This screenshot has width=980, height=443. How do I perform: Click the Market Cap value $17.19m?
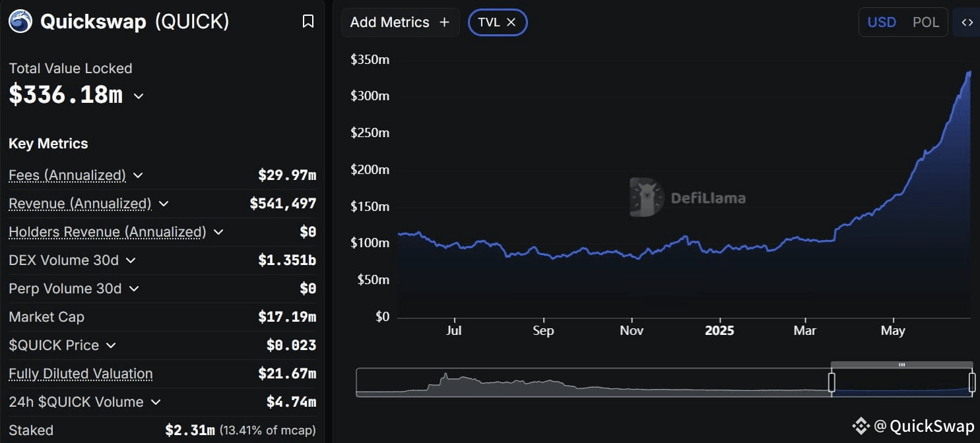287,317
